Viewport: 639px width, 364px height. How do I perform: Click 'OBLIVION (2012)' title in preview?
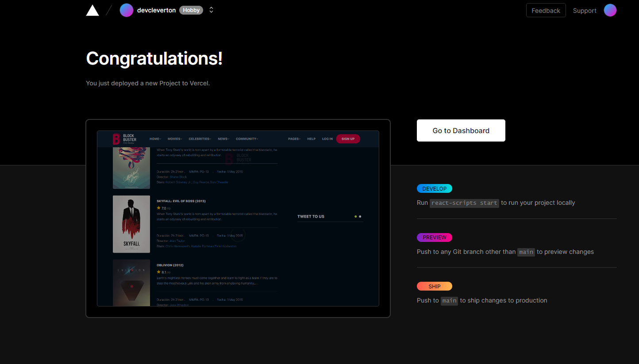tap(170, 265)
